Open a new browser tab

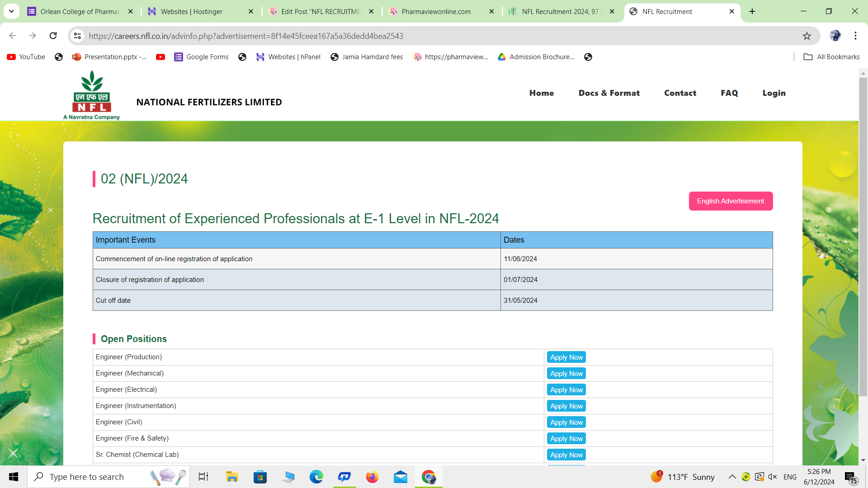752,11
